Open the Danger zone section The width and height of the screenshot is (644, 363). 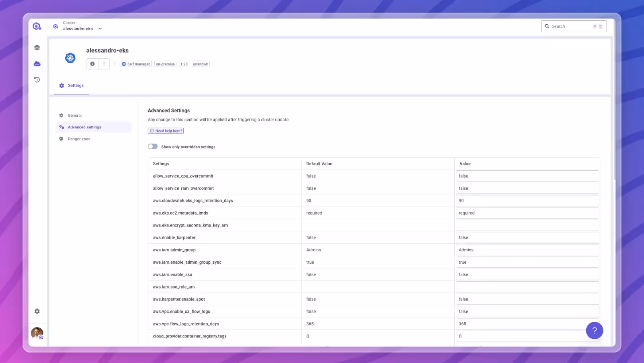pos(79,139)
